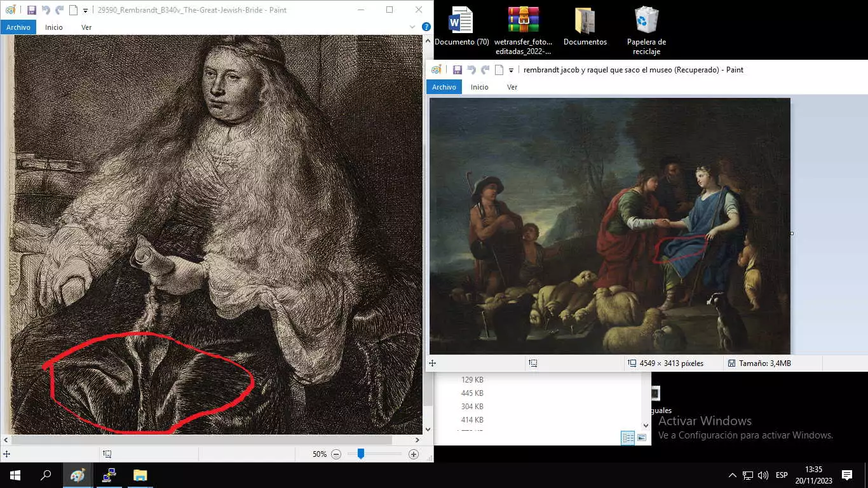Click New document icon in jacob y raquel Paint
The height and width of the screenshot is (488, 868).
tap(499, 70)
